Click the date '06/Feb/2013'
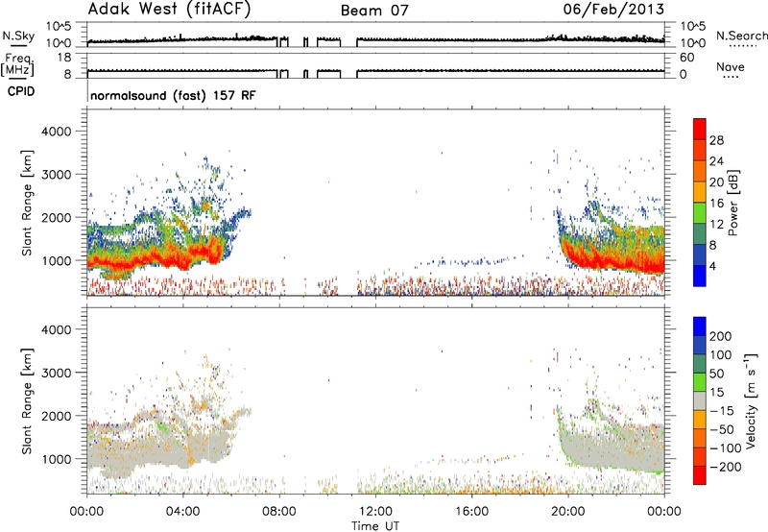768x532 pixels. click(613, 10)
